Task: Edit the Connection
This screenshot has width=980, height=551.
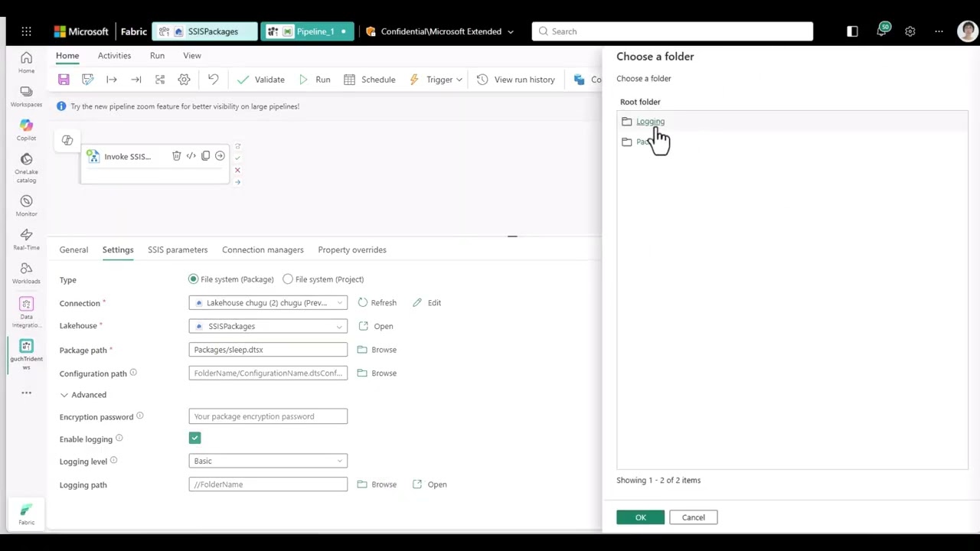Action: (x=426, y=303)
